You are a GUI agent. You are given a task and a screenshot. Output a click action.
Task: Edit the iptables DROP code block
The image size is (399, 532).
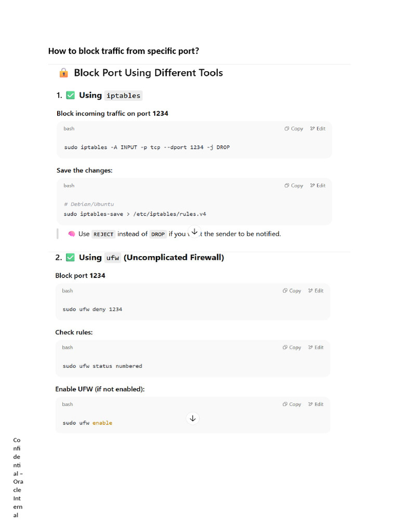(x=317, y=129)
